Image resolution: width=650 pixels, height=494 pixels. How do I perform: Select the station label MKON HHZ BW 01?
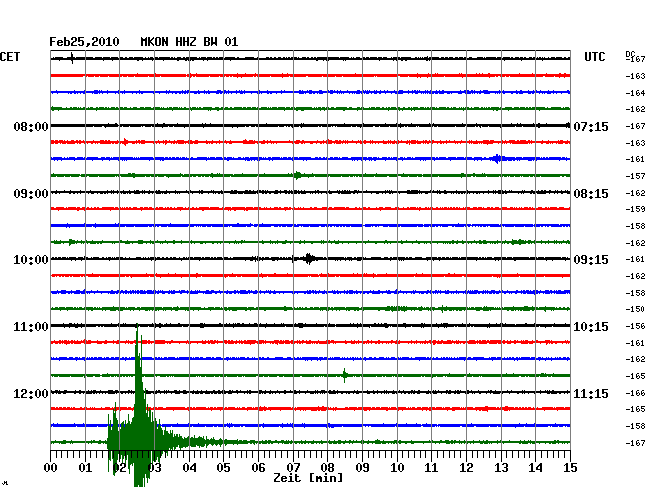coord(189,42)
